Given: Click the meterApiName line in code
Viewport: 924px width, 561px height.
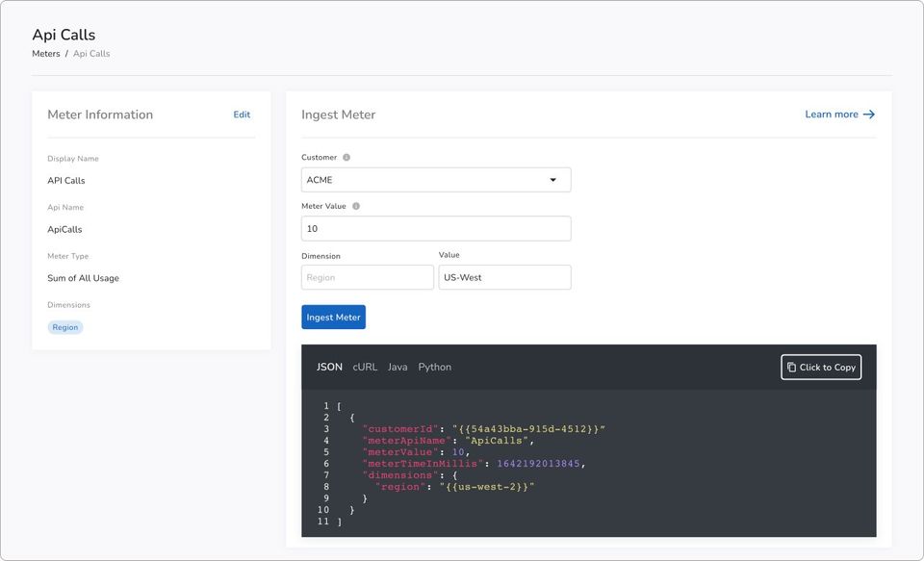Looking at the screenshot, I should click(449, 441).
